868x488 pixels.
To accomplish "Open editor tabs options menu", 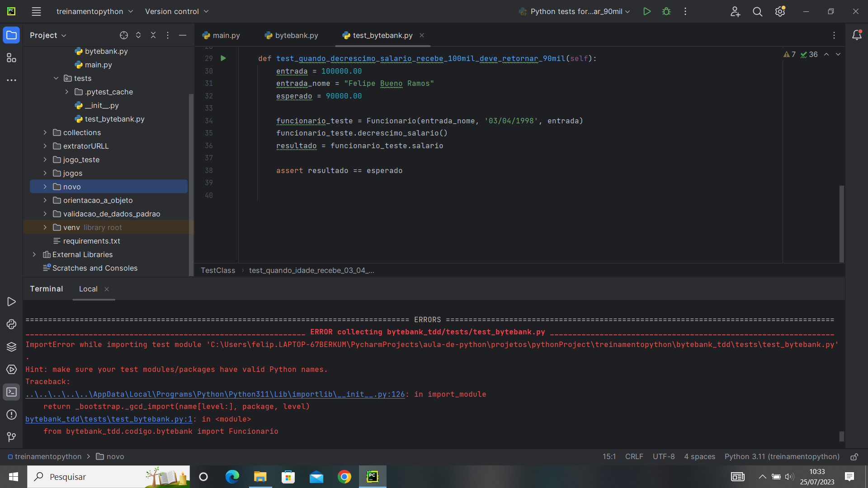I will click(834, 35).
